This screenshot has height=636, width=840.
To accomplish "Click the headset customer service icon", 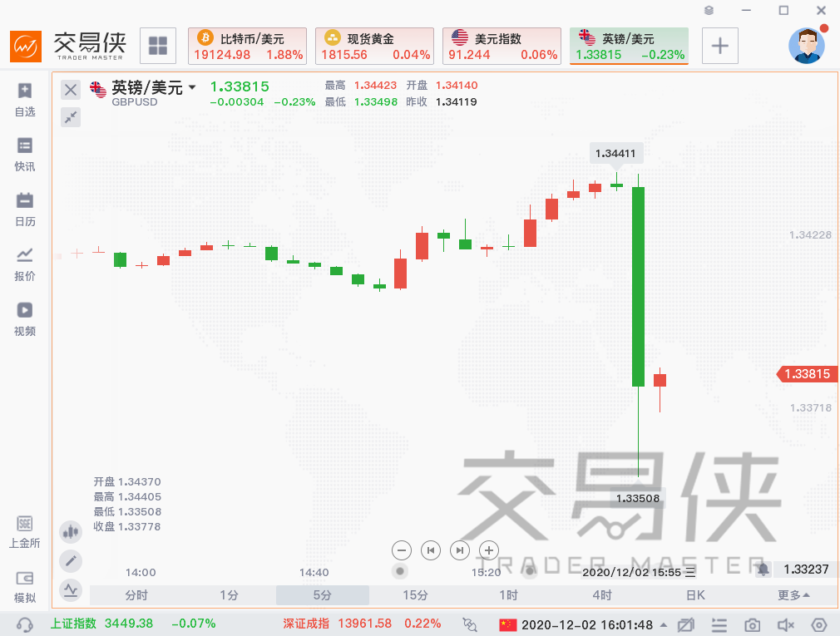I will (25, 624).
